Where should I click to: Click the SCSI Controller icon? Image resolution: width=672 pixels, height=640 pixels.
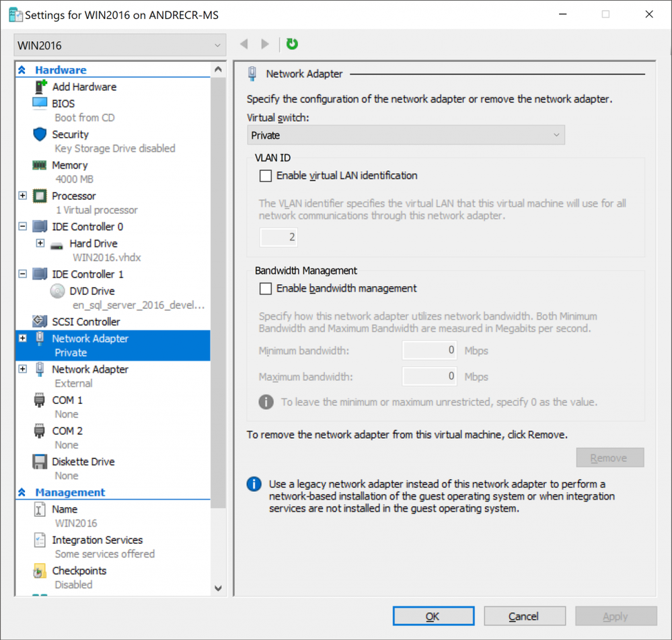[40, 321]
